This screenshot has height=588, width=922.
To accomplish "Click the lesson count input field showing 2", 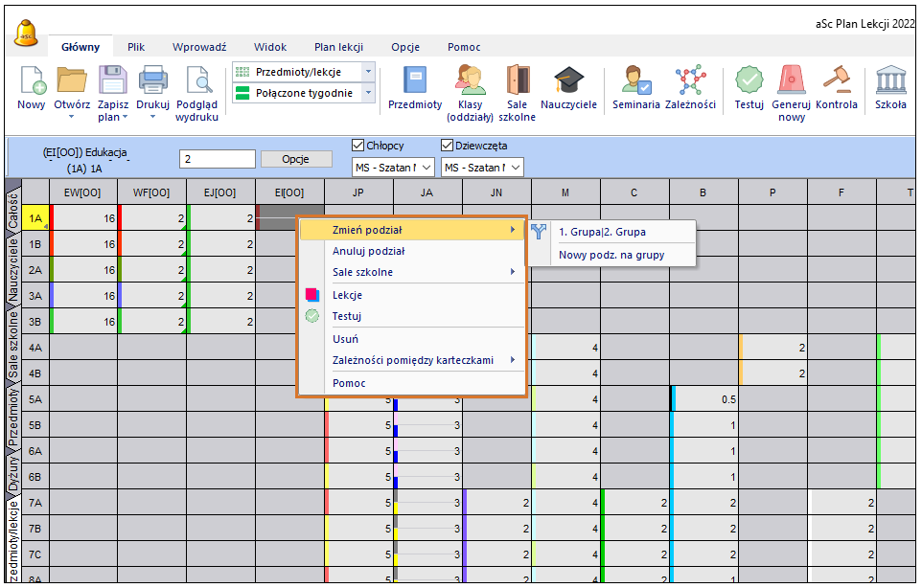I will pyautogui.click(x=218, y=159).
